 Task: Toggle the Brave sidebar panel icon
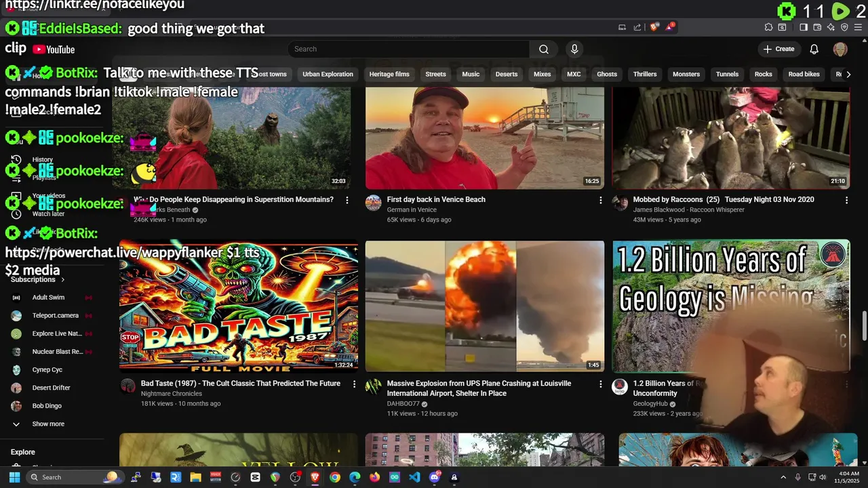click(x=804, y=27)
